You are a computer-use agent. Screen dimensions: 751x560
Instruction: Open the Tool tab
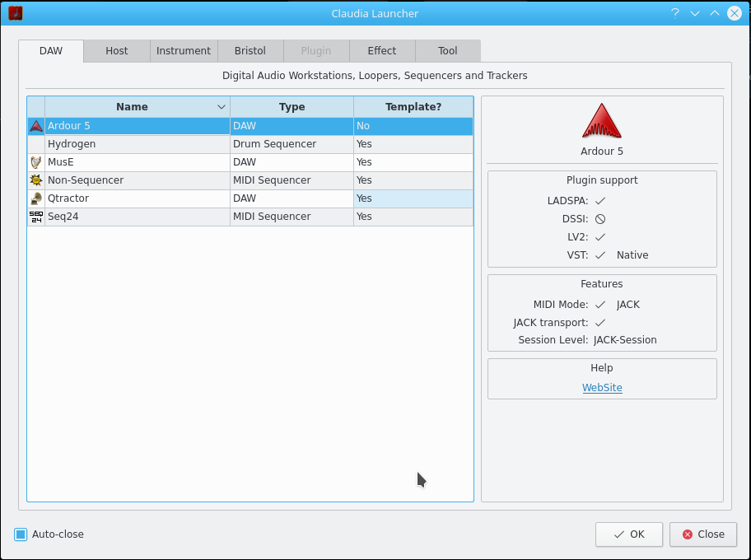(x=448, y=51)
